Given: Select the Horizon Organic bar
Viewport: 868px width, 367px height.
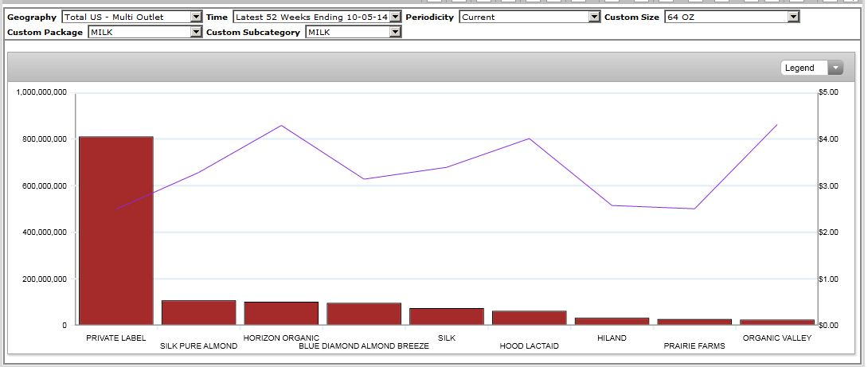Looking at the screenshot, I should coord(281,314).
